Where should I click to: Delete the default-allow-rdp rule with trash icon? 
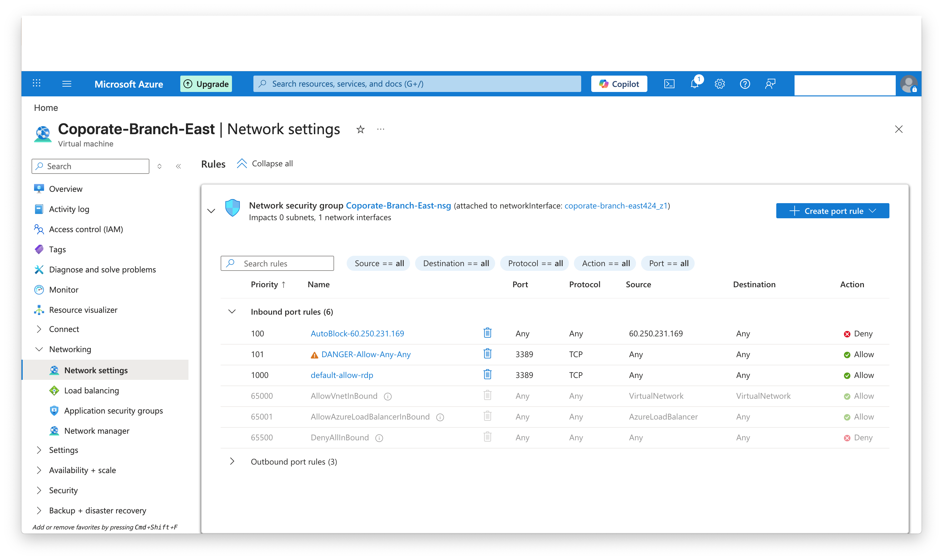tap(487, 374)
